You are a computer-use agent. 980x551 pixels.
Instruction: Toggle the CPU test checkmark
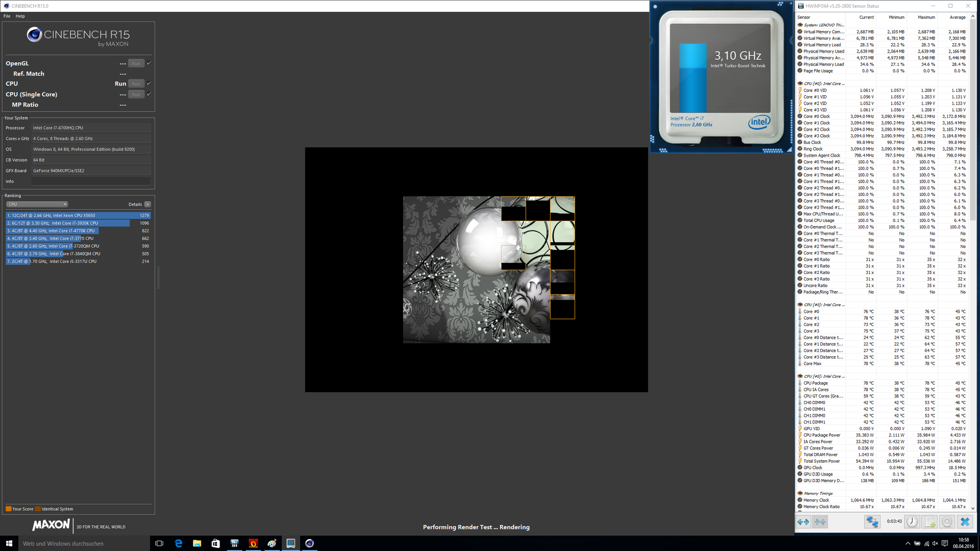[x=149, y=84]
